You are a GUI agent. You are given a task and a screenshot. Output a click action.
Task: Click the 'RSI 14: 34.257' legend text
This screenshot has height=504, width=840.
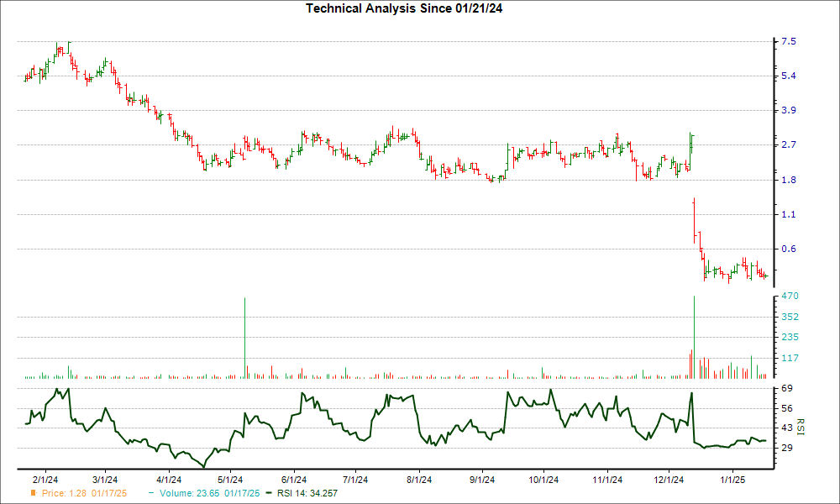click(307, 493)
